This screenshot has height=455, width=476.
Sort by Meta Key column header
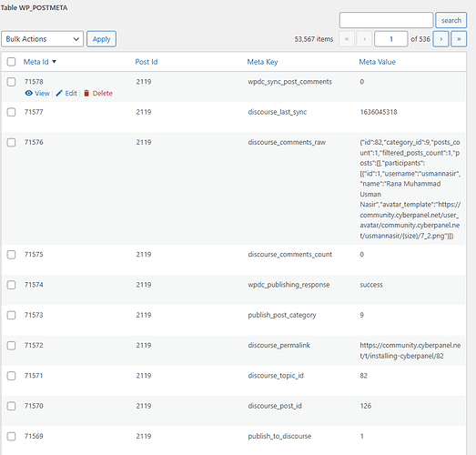coord(263,62)
